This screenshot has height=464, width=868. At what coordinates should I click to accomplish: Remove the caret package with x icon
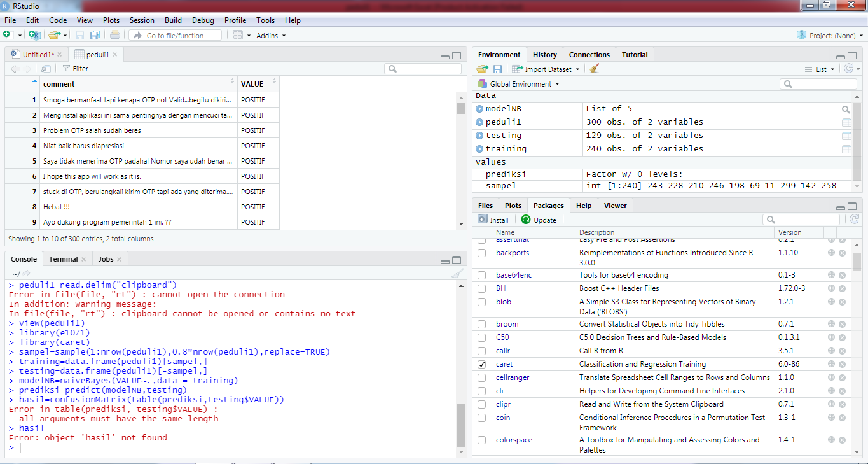(x=842, y=364)
